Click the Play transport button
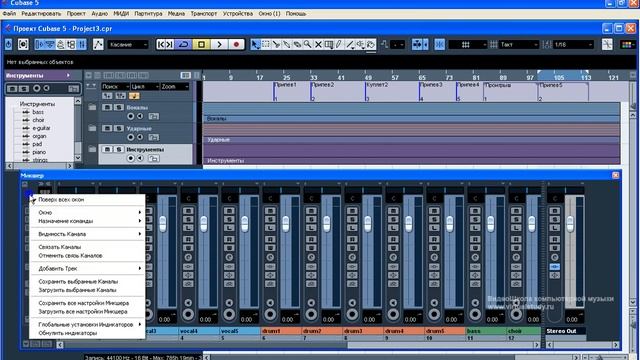The height and width of the screenshot is (360, 640). (x=219, y=44)
